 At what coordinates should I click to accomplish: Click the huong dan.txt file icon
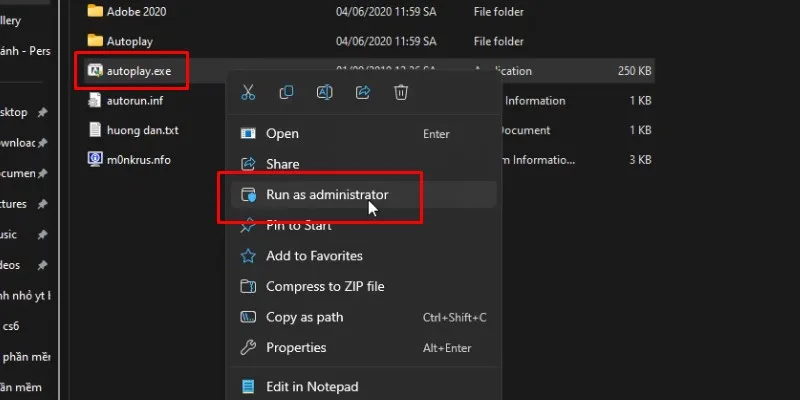coord(95,130)
